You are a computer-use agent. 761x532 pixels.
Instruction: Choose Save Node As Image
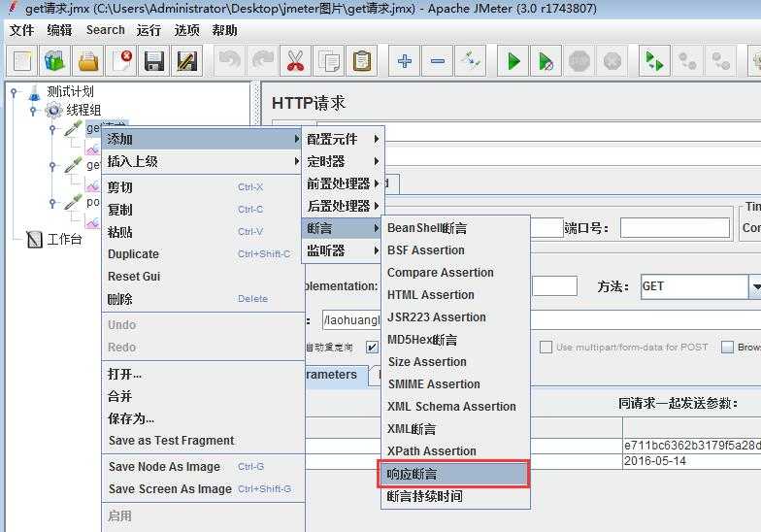pos(202,466)
